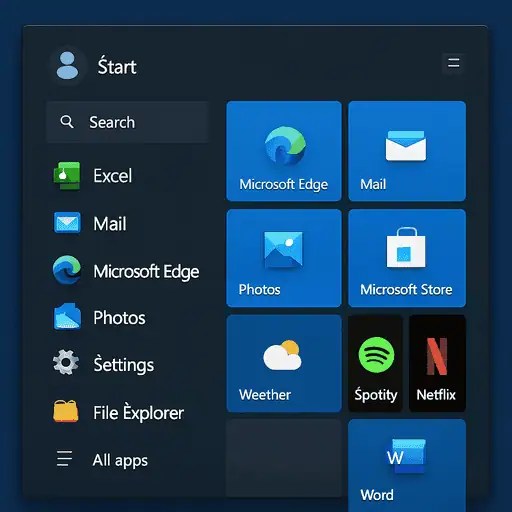Open Settings via its list label
This screenshot has width=512, height=512.
coord(124,364)
